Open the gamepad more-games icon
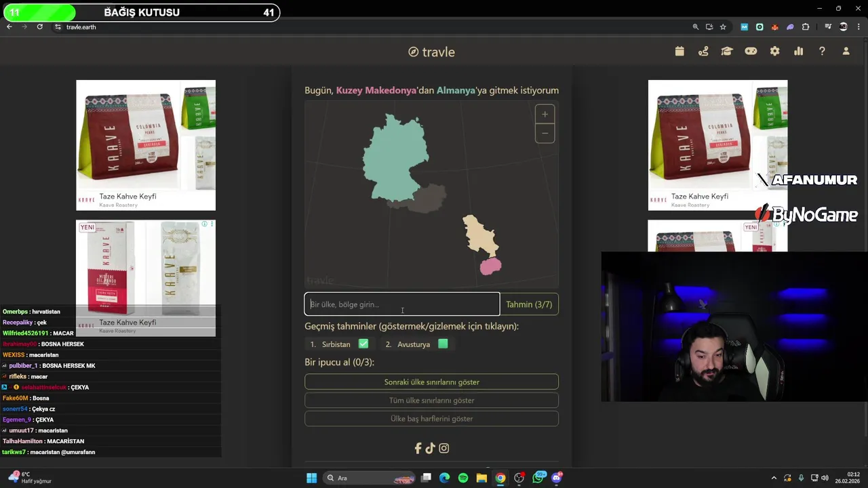This screenshot has width=868, height=488. point(751,52)
